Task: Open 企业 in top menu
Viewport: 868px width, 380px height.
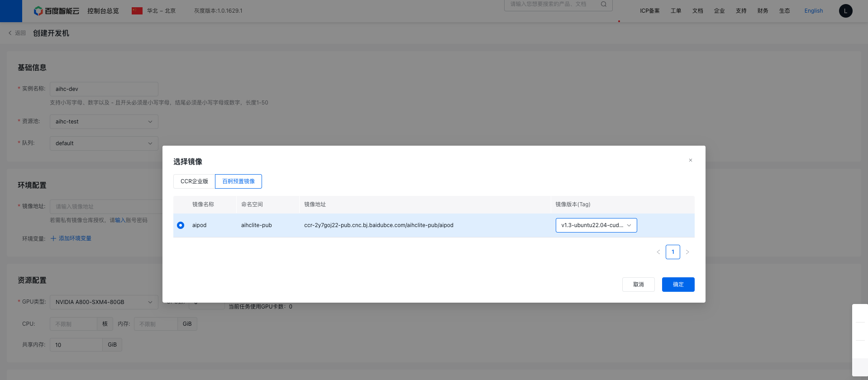Action: point(720,11)
